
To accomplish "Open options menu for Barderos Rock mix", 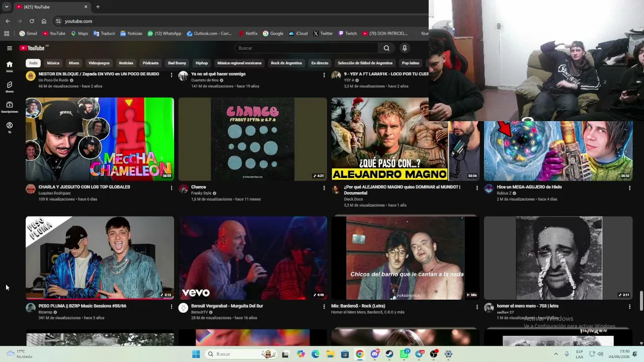I will click(x=477, y=307).
